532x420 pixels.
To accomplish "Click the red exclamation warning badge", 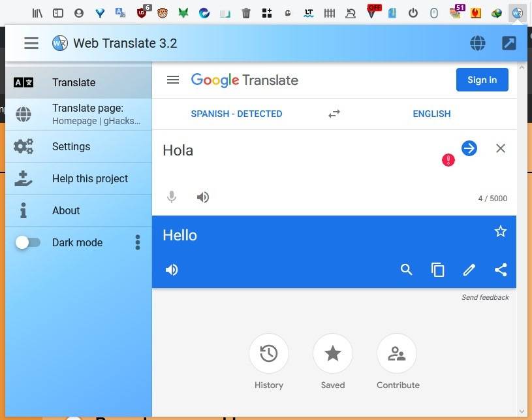I will pos(448,160).
